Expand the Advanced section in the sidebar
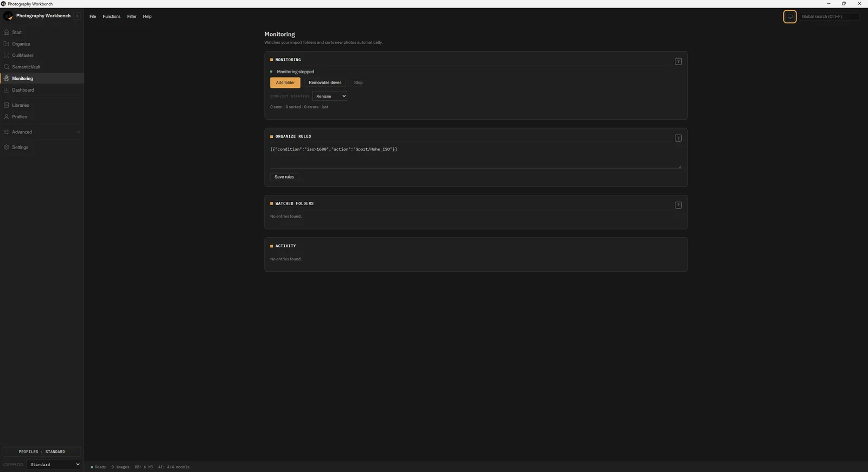 42,132
